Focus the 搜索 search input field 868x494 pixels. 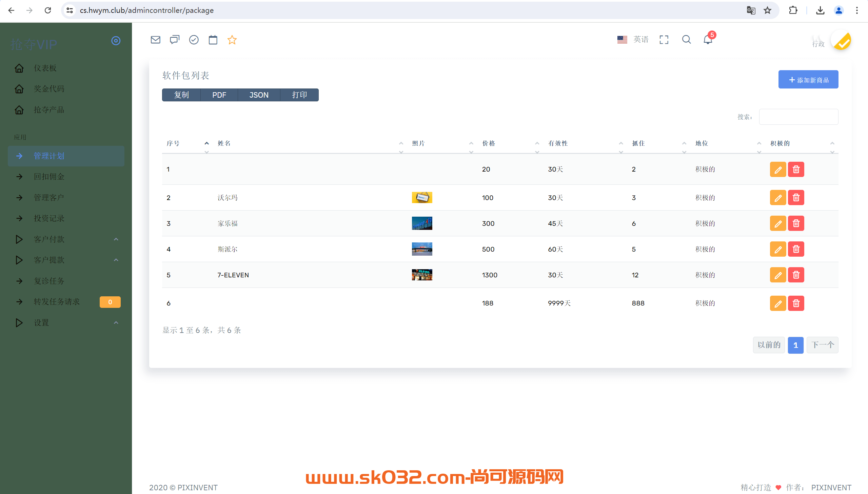[798, 117]
